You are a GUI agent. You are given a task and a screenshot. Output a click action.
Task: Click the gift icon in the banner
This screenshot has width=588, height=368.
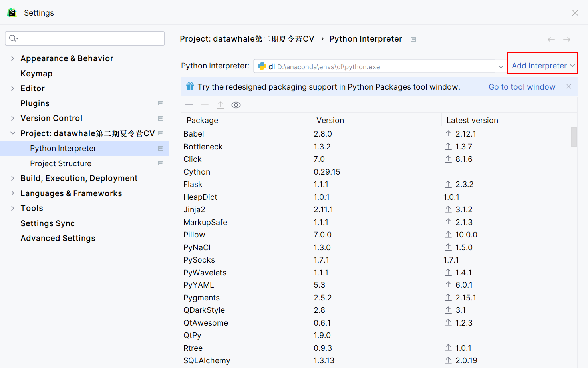tap(190, 86)
